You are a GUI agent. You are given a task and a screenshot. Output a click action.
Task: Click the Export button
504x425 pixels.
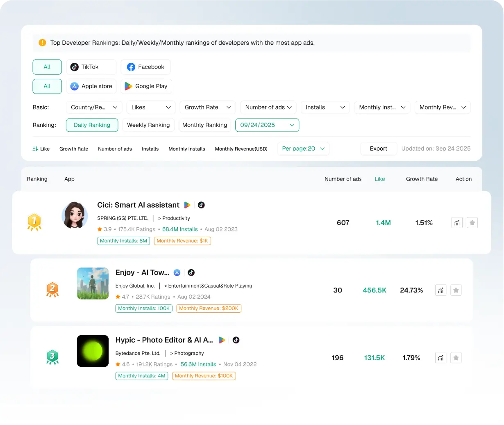click(378, 149)
